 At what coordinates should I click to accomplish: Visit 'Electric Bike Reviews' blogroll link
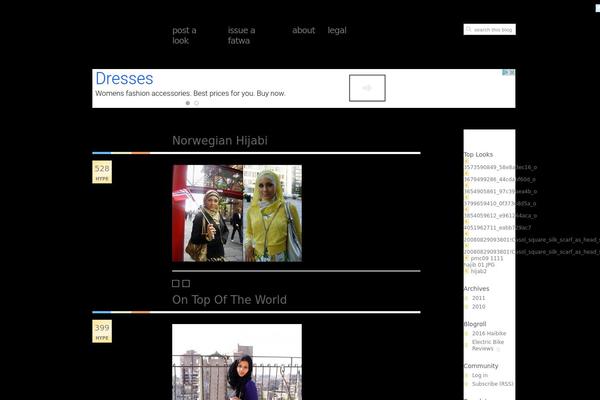click(x=488, y=345)
